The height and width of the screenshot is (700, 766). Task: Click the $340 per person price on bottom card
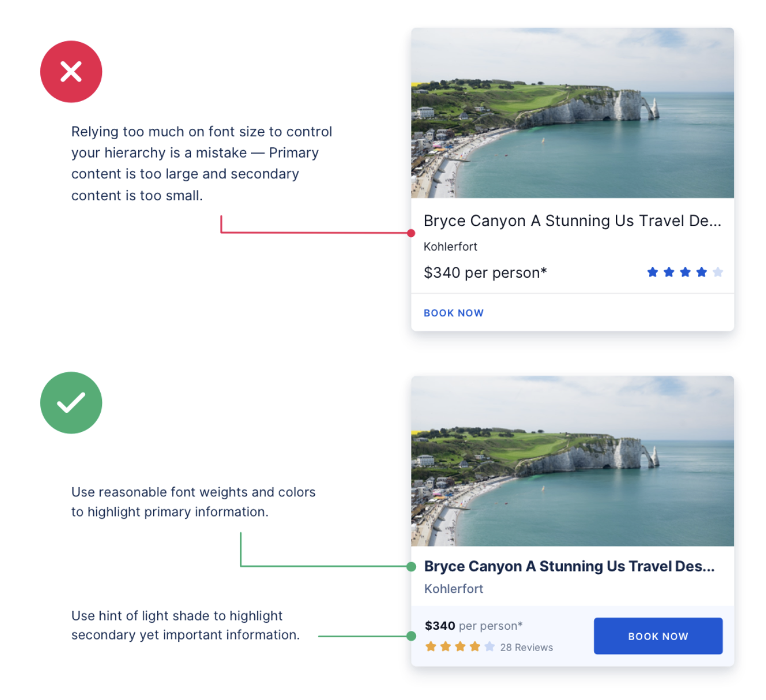click(x=474, y=626)
